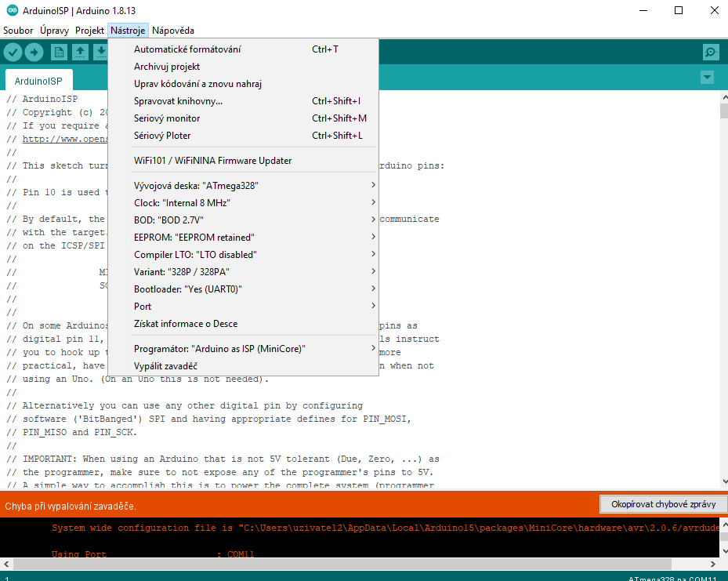This screenshot has width=728, height=581.
Task: Open Spravovat knihovny library manager
Action: pyautogui.click(x=178, y=101)
